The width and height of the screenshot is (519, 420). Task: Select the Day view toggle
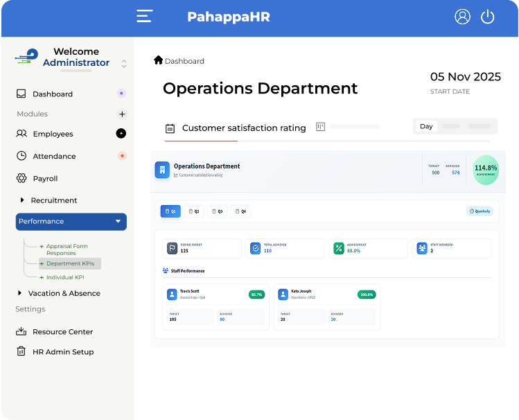pos(426,126)
